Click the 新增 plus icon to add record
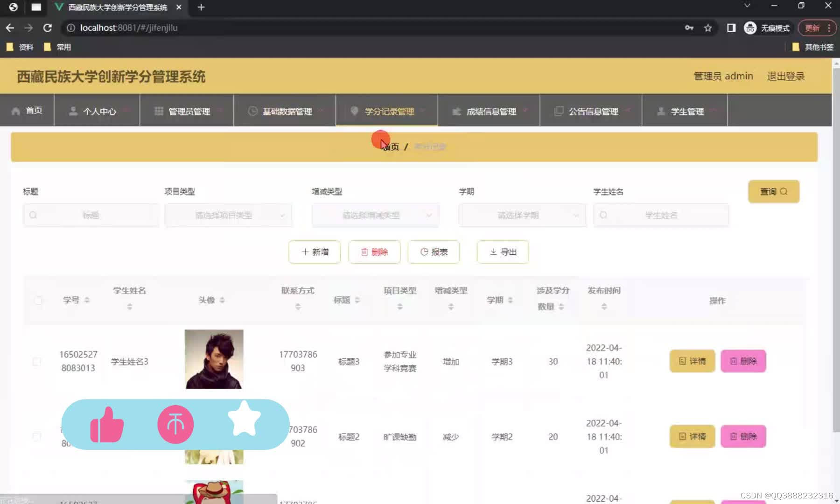 [x=304, y=252]
